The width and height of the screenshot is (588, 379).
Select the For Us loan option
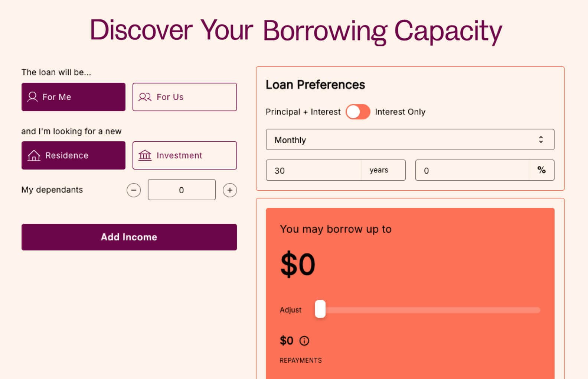pos(184,97)
